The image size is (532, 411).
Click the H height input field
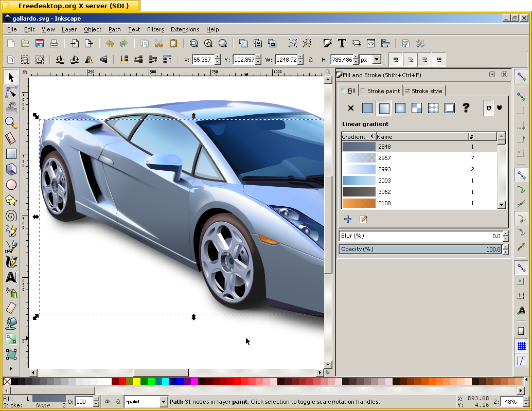341,60
